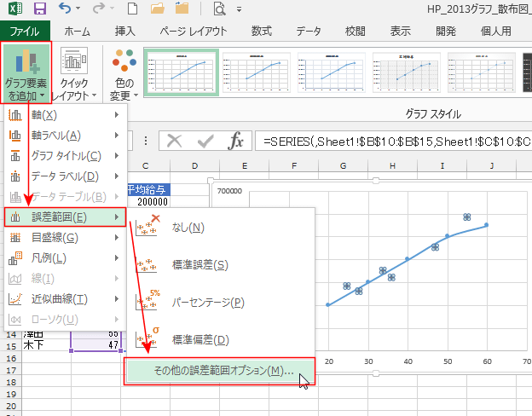This screenshot has width=532, height=416.
Task: Select なし(N) to remove error bars
Action: (x=187, y=228)
